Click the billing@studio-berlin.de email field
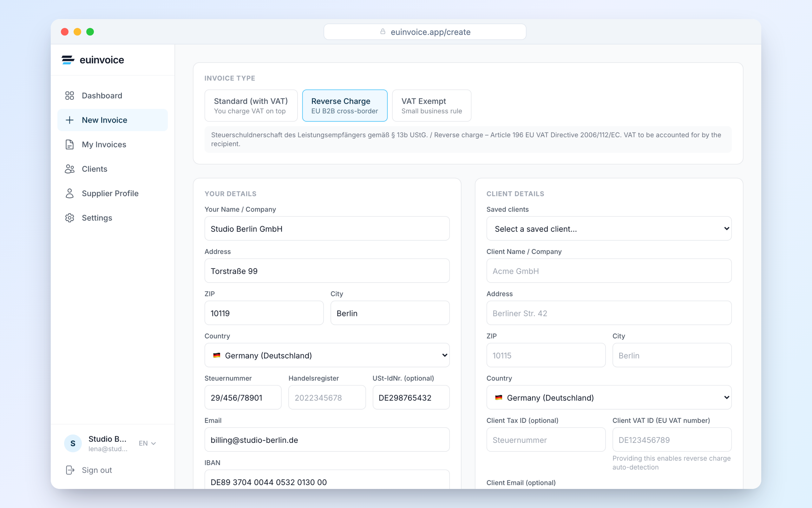The width and height of the screenshot is (812, 508). [x=327, y=440]
